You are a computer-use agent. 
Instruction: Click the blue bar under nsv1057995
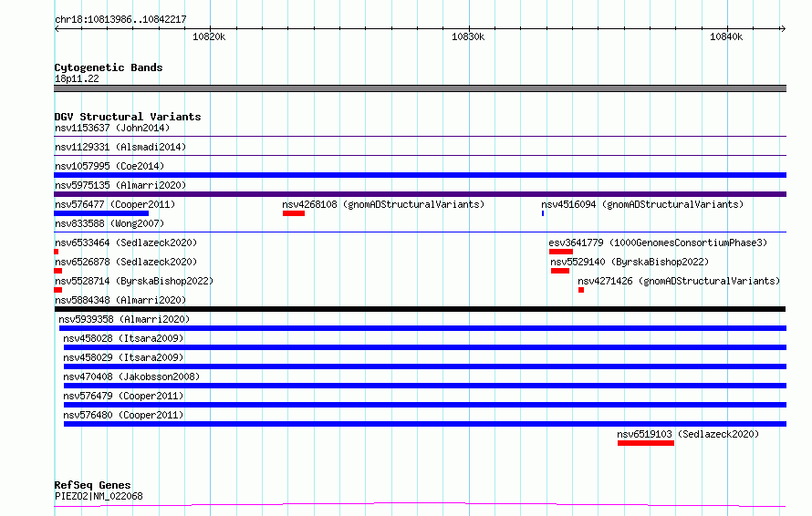[420, 175]
